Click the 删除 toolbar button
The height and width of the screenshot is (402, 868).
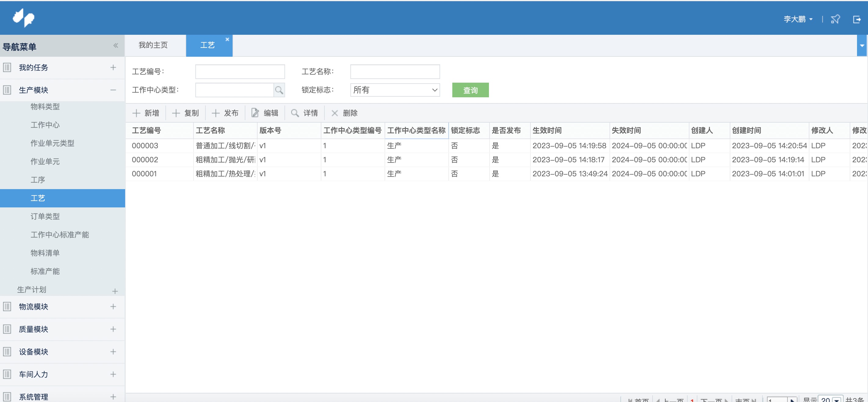pyautogui.click(x=344, y=113)
